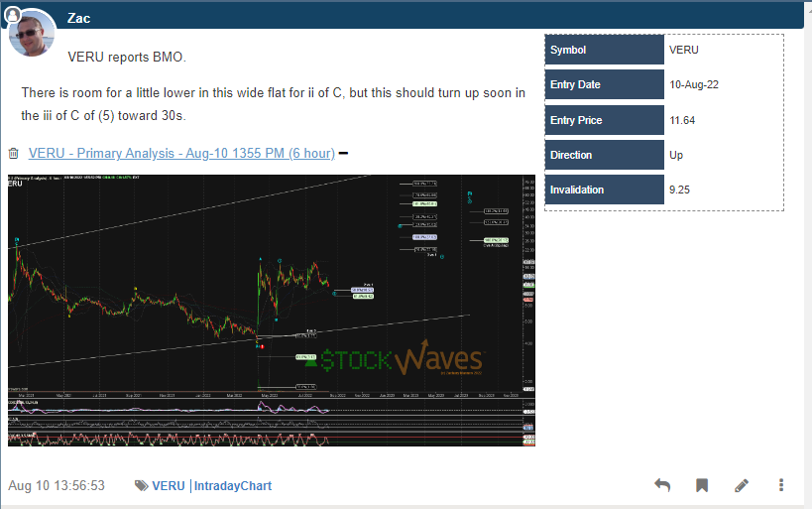Click the tag icon beside VERU

tap(141, 485)
